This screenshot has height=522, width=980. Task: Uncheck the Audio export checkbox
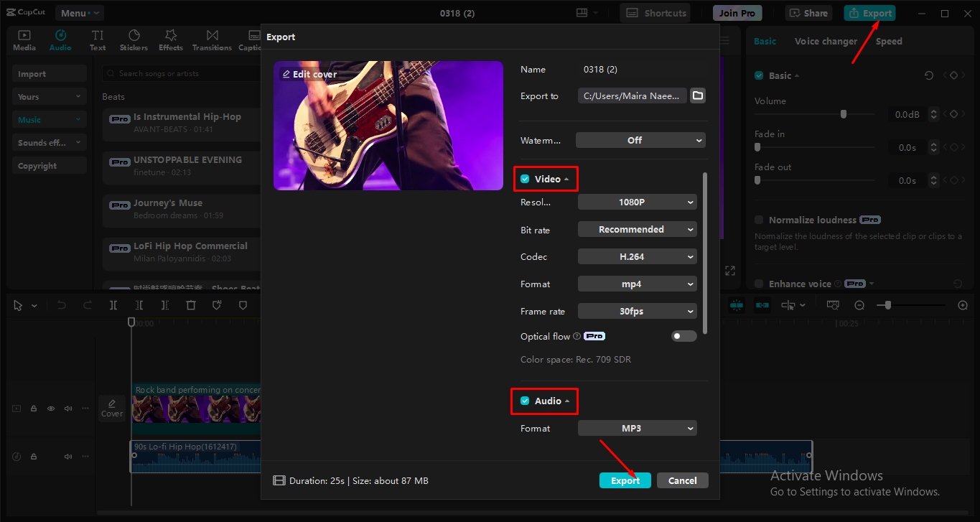(523, 401)
